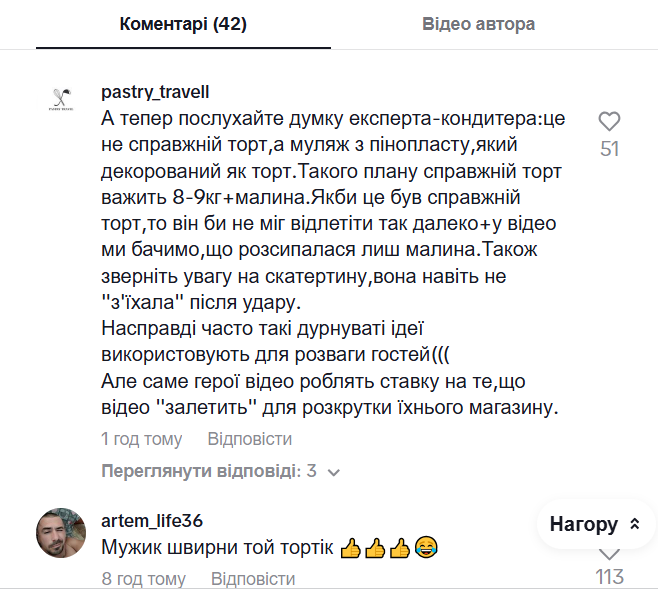Like the artem_life36 comment with the heart
Image resolution: width=658 pixels, height=600 pixels.
(609, 554)
